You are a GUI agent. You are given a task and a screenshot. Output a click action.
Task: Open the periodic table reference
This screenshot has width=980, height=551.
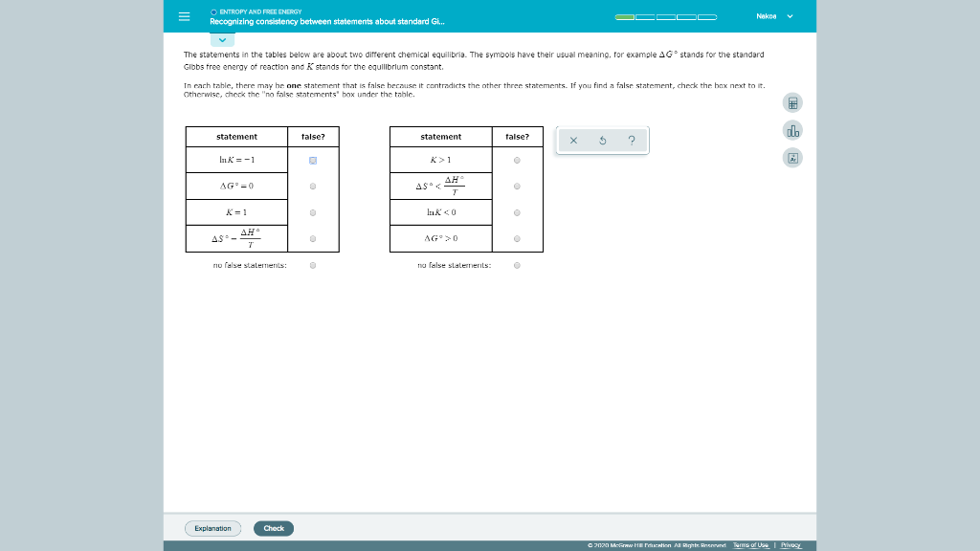(792, 156)
